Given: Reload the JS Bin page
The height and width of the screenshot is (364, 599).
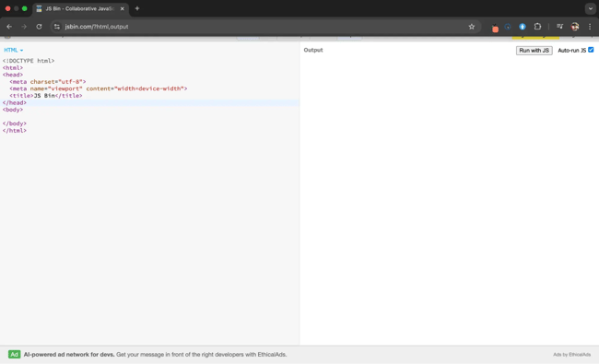Looking at the screenshot, I should point(39,27).
